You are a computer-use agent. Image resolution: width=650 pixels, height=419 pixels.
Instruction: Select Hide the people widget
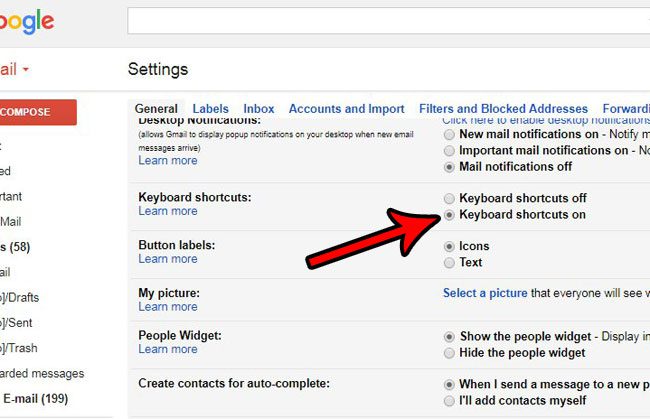click(x=450, y=353)
